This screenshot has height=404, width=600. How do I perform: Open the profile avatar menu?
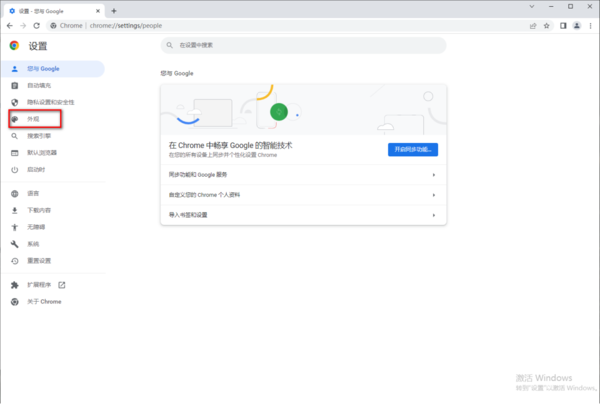point(577,26)
